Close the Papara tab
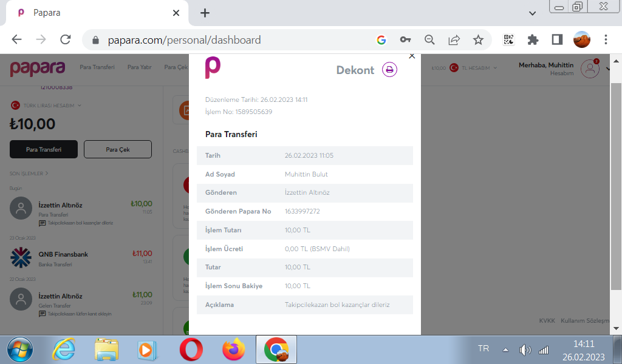 tap(176, 13)
